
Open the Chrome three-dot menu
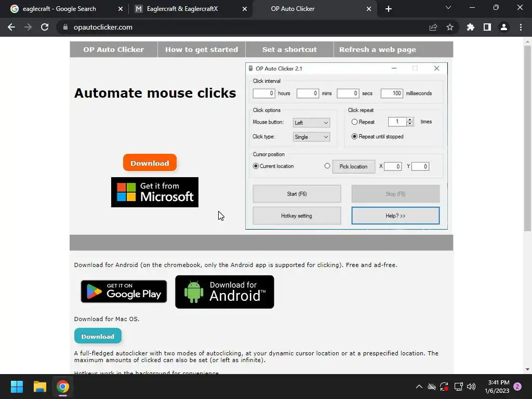(521, 27)
